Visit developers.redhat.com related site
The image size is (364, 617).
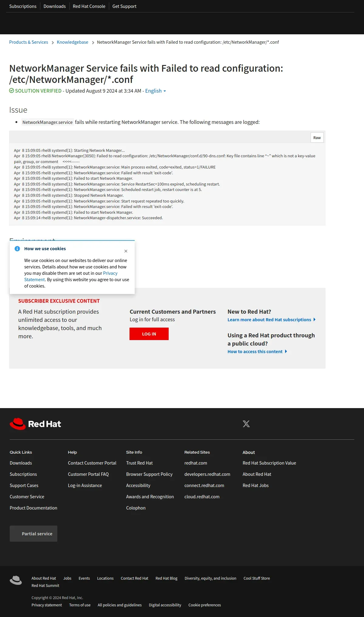coord(207,474)
